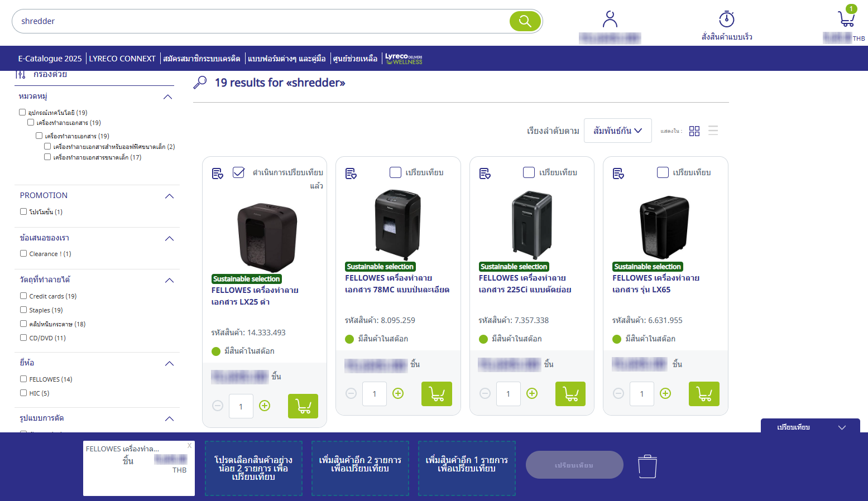Open E-Catalogue 2025 menu item
This screenshot has height=501, width=868.
50,59
